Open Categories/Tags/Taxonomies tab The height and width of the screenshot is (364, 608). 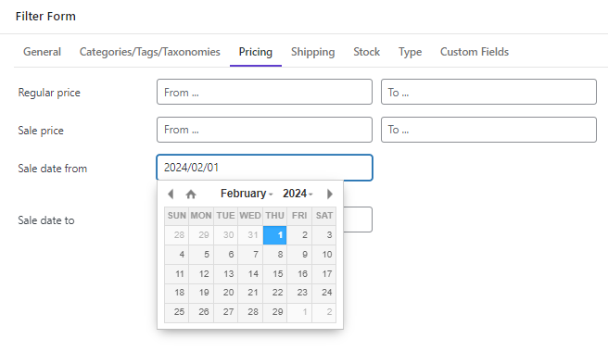(x=149, y=52)
